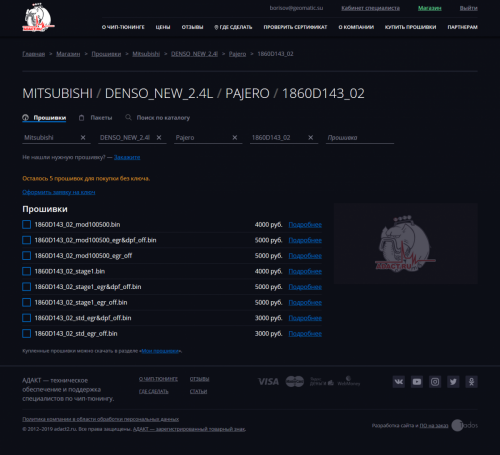Open the DENSO_NEW_2.4l filter dropdown
The width and height of the screenshot is (500, 455).
(x=128, y=137)
